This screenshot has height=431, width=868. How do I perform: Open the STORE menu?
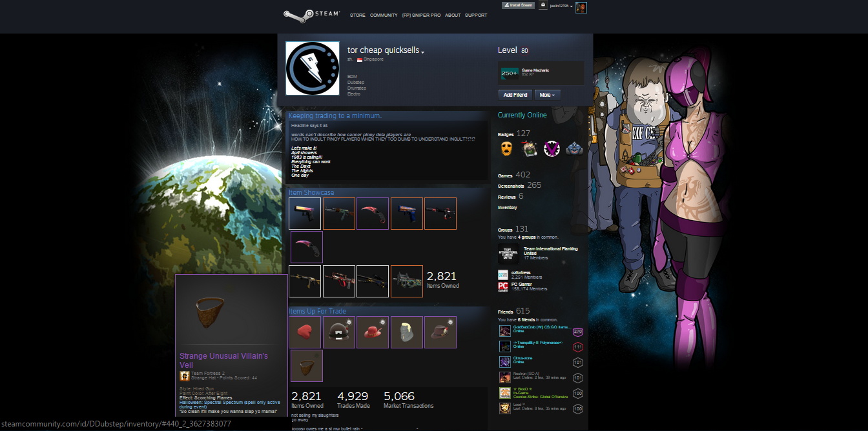[357, 15]
